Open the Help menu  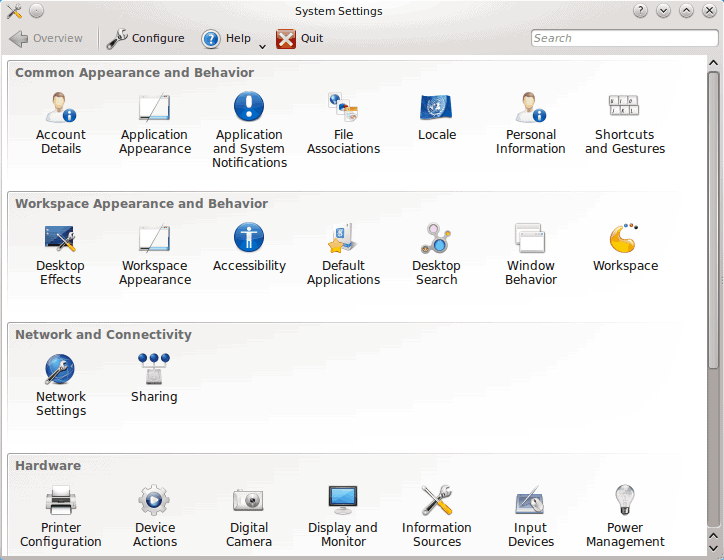[226, 39]
